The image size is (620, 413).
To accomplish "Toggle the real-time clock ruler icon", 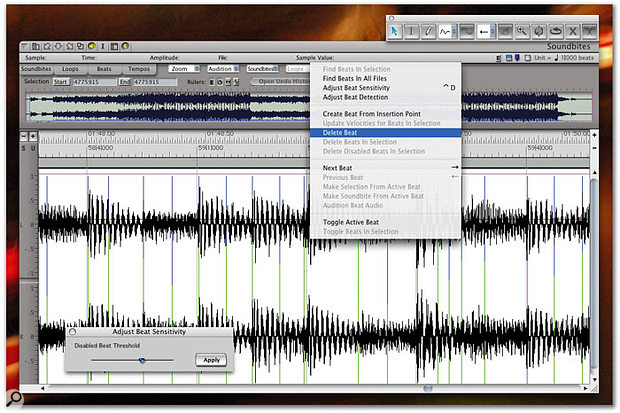I will 220,82.
